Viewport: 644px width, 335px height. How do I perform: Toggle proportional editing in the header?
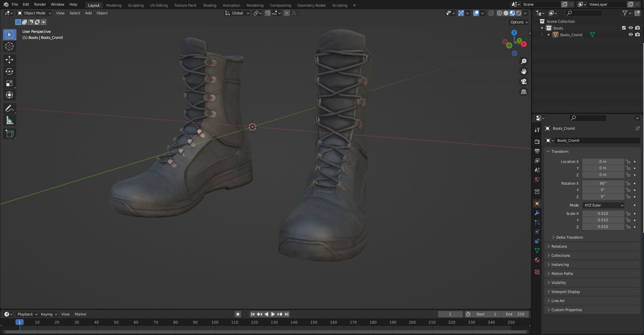(x=287, y=13)
